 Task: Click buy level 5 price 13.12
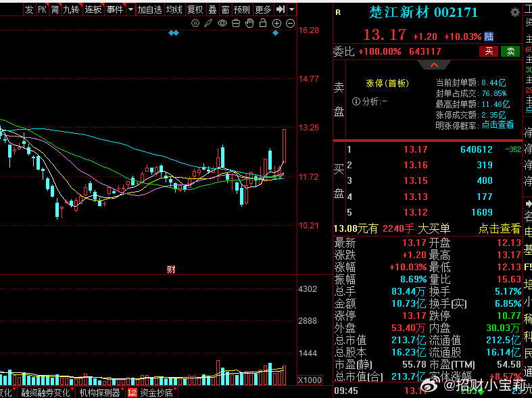click(x=416, y=212)
